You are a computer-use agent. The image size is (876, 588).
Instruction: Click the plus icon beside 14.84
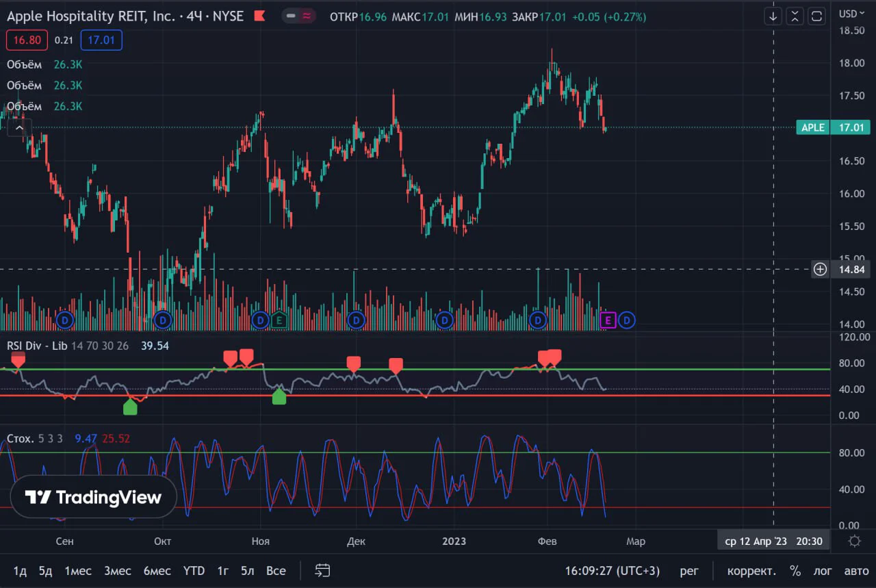(x=820, y=269)
